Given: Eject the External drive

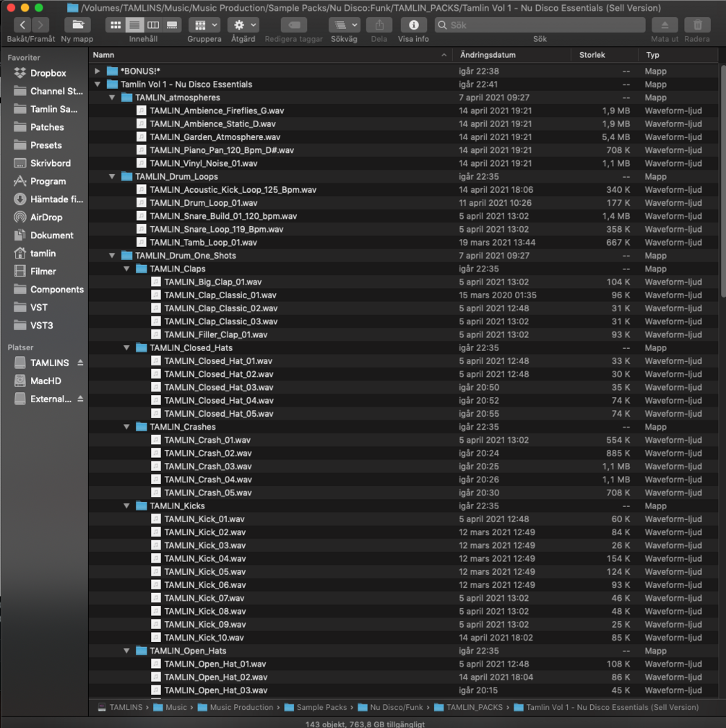Looking at the screenshot, I should coord(80,399).
